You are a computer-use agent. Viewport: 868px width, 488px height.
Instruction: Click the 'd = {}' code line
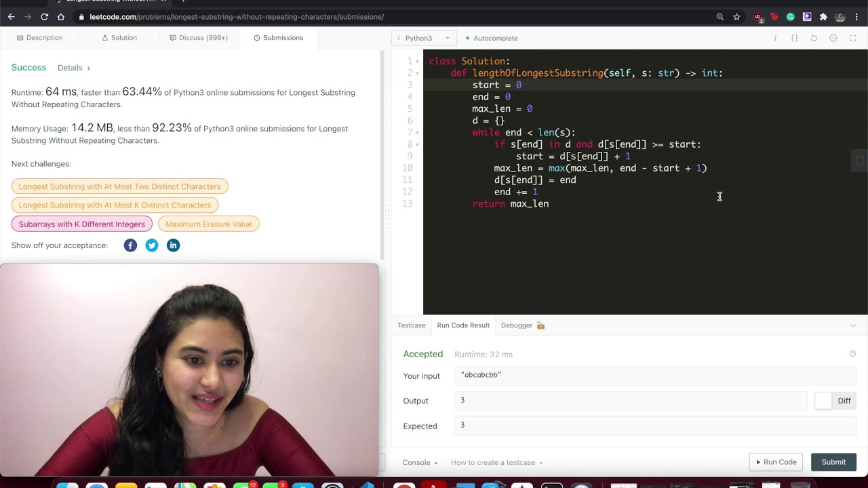(488, 121)
